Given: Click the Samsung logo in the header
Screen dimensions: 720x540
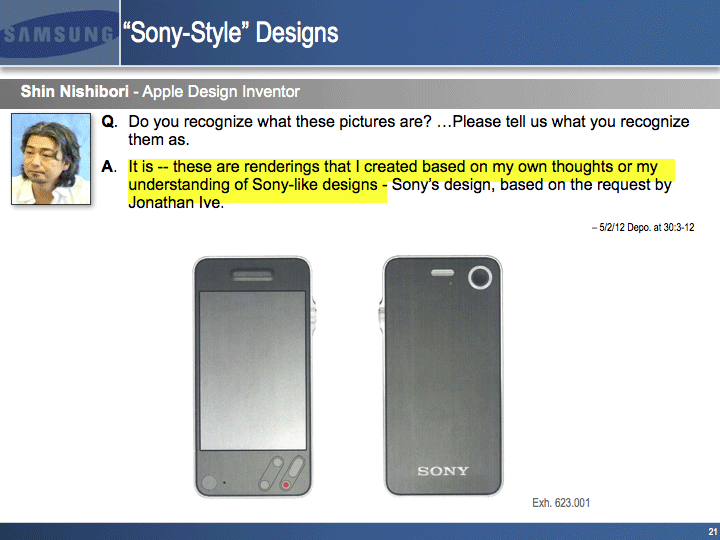Looking at the screenshot, I should pyautogui.click(x=57, y=33).
